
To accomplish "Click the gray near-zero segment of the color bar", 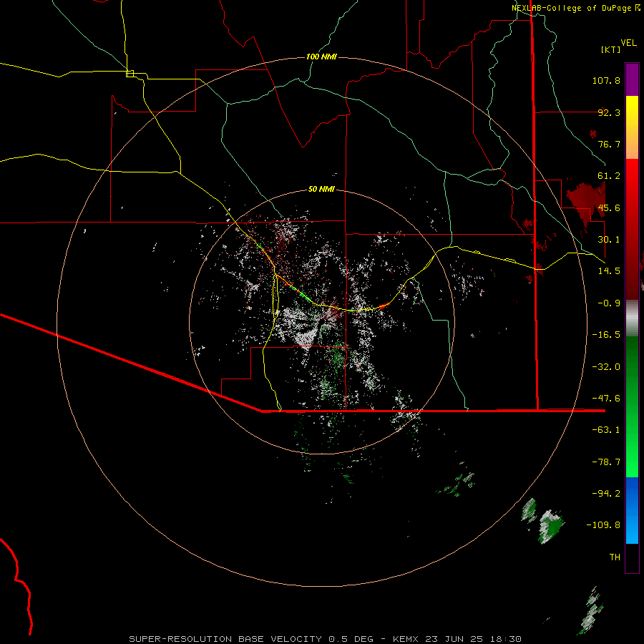I will coord(632,318).
